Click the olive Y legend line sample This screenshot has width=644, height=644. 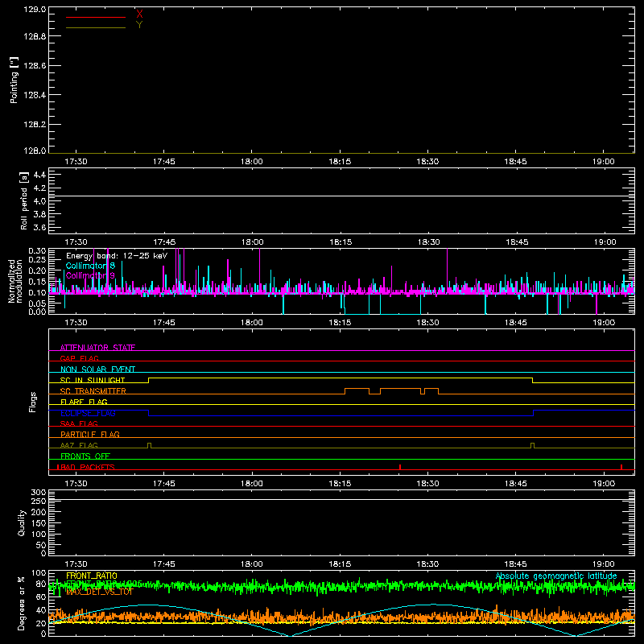(x=96, y=27)
